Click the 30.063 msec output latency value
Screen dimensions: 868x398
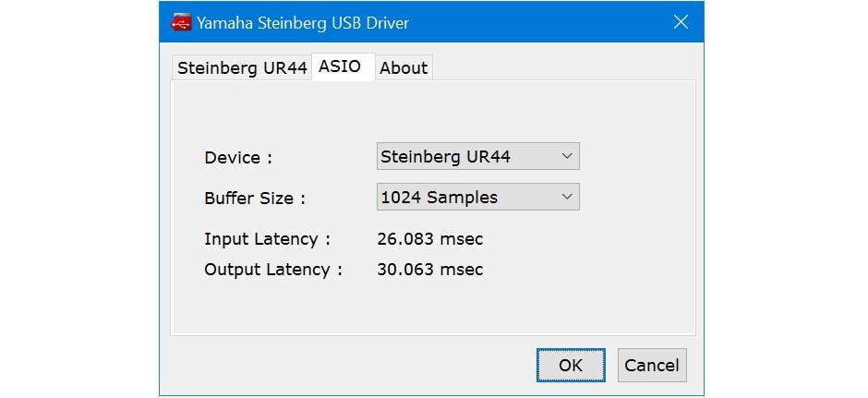coord(430,270)
